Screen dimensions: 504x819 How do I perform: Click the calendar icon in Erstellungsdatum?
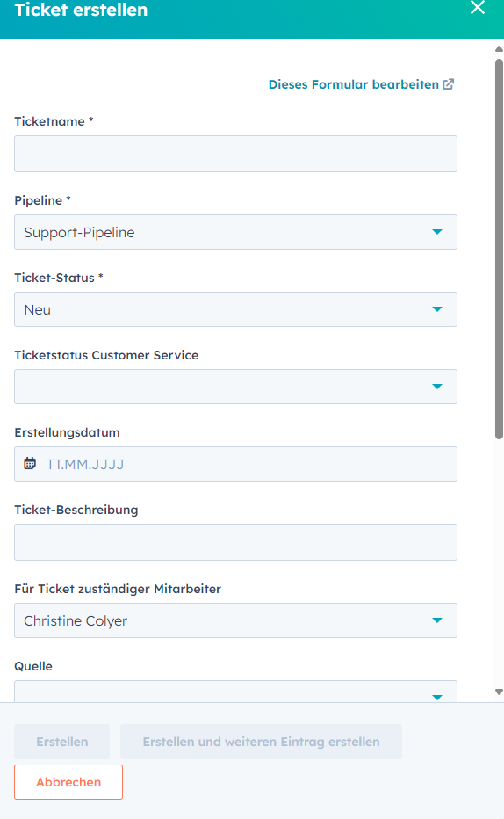point(30,463)
